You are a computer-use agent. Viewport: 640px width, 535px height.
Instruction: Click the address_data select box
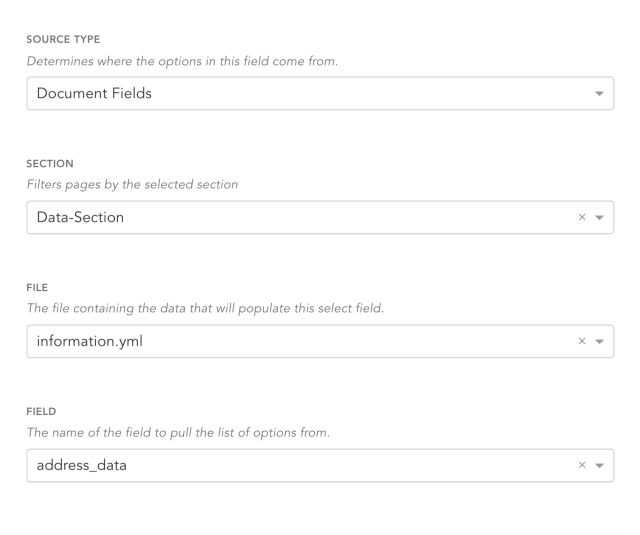320,466
